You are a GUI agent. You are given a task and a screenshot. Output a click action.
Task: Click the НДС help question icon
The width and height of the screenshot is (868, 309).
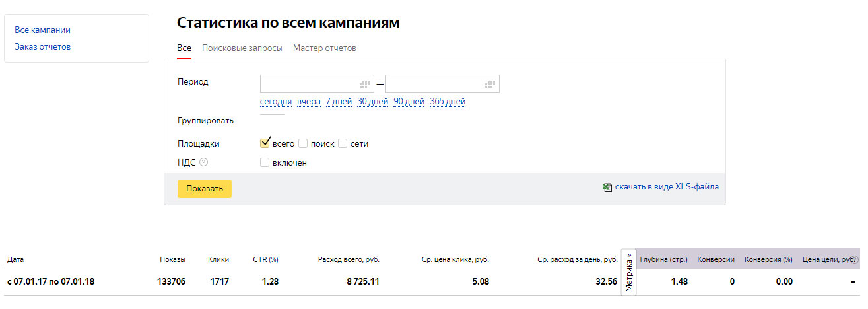pos(203,162)
